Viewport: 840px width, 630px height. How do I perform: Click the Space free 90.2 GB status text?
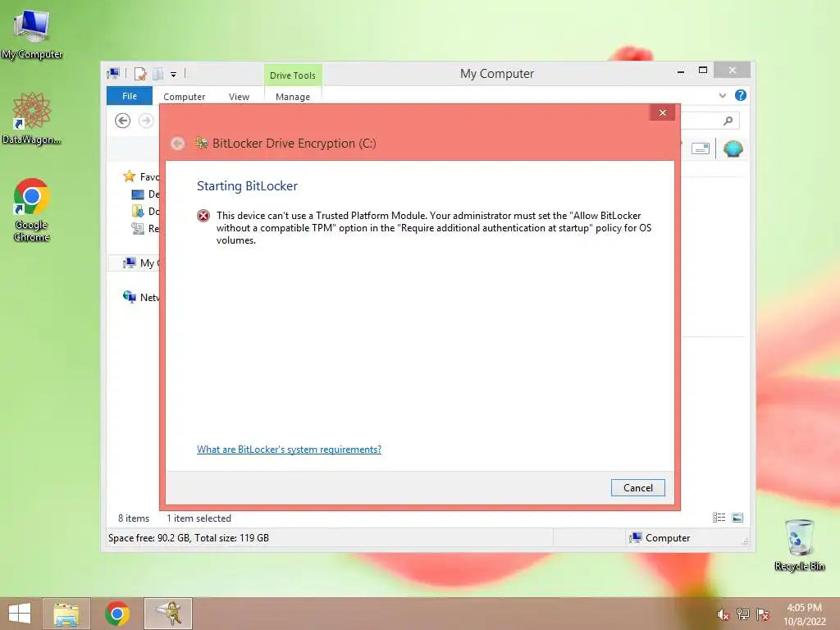pyautogui.click(x=189, y=538)
